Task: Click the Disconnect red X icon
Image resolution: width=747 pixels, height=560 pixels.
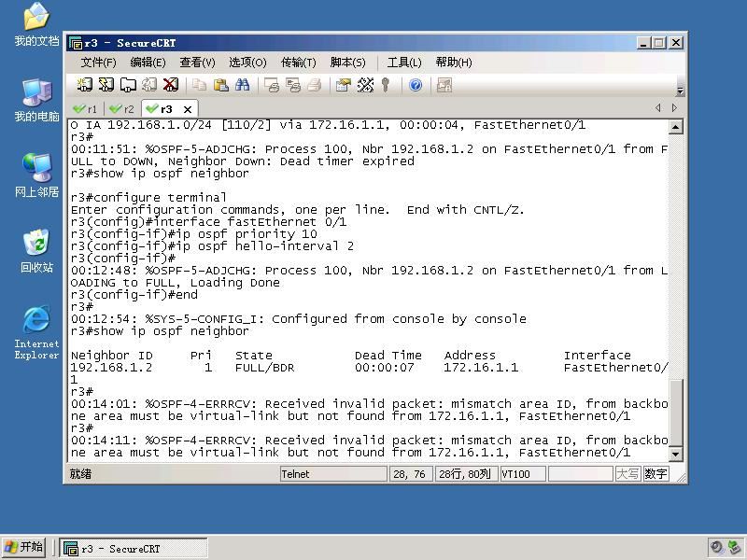Action: point(171,85)
